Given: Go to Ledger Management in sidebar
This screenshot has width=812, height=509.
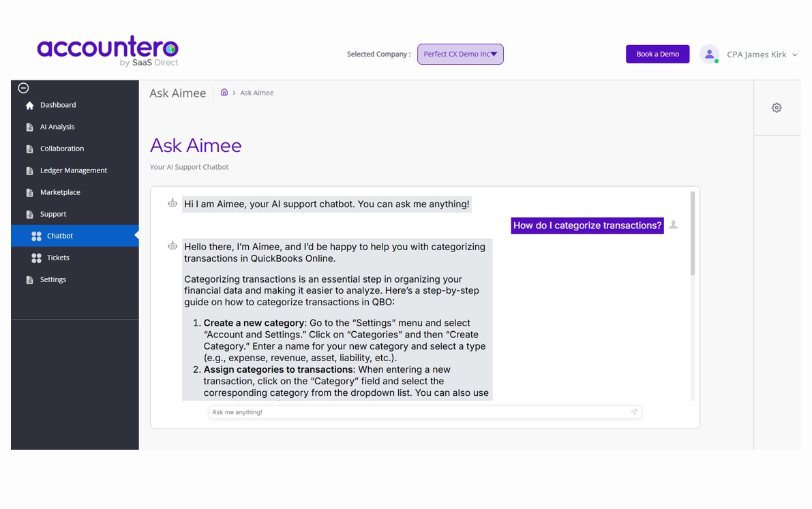Looking at the screenshot, I should 74,170.
